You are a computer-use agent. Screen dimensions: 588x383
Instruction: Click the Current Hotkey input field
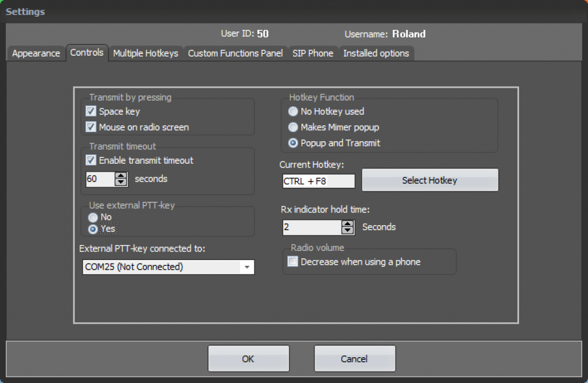click(318, 181)
